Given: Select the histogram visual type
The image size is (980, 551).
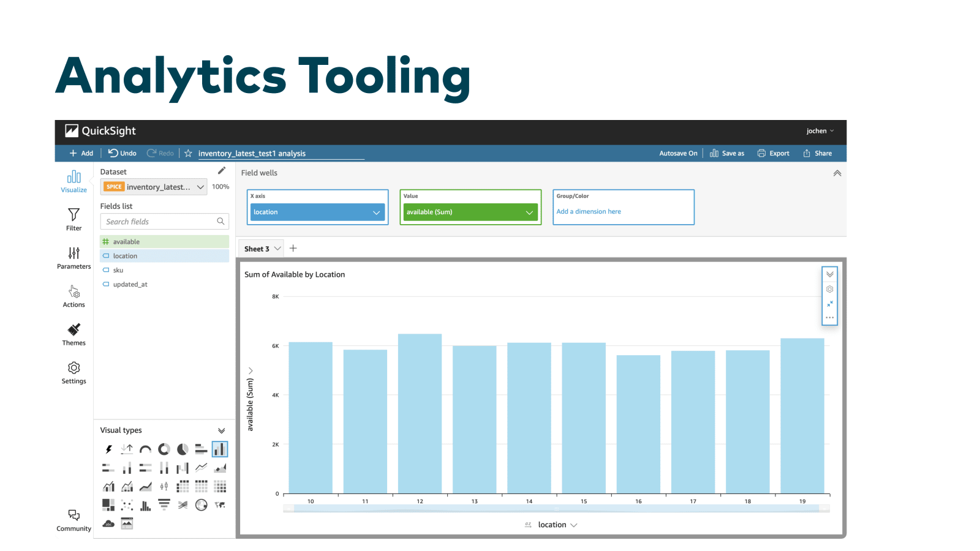Looking at the screenshot, I should tap(146, 505).
